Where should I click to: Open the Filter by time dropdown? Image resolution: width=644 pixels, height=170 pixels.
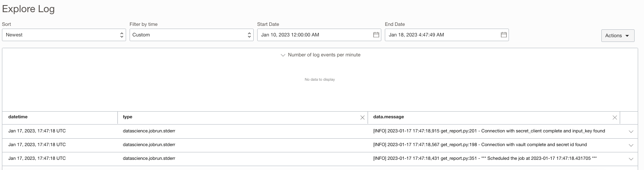[191, 35]
